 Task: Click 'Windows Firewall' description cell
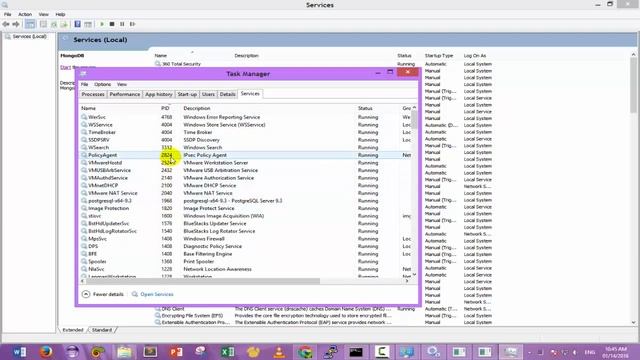pyautogui.click(x=204, y=239)
